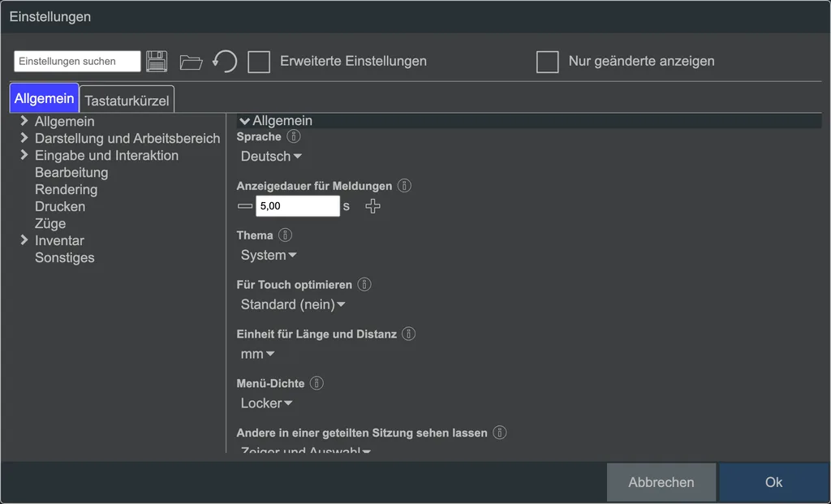Viewport: 831px width, 504px height.
Task: Change the Thema dropdown from System
Action: 268,255
